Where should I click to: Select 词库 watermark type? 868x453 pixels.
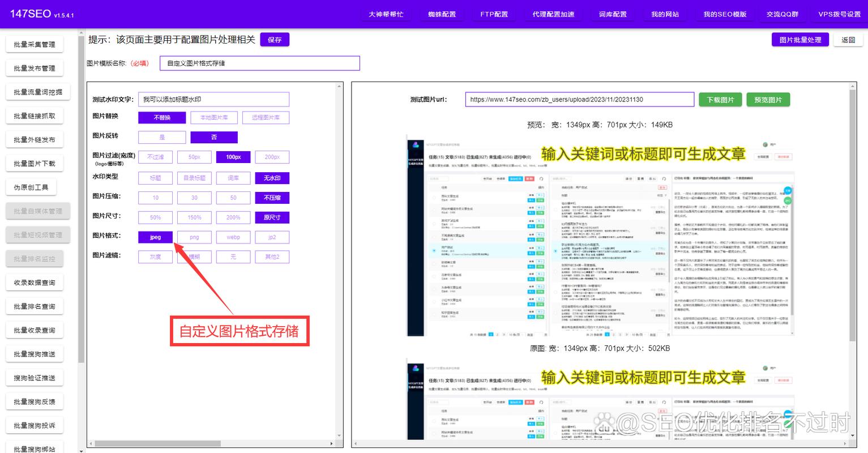point(233,178)
